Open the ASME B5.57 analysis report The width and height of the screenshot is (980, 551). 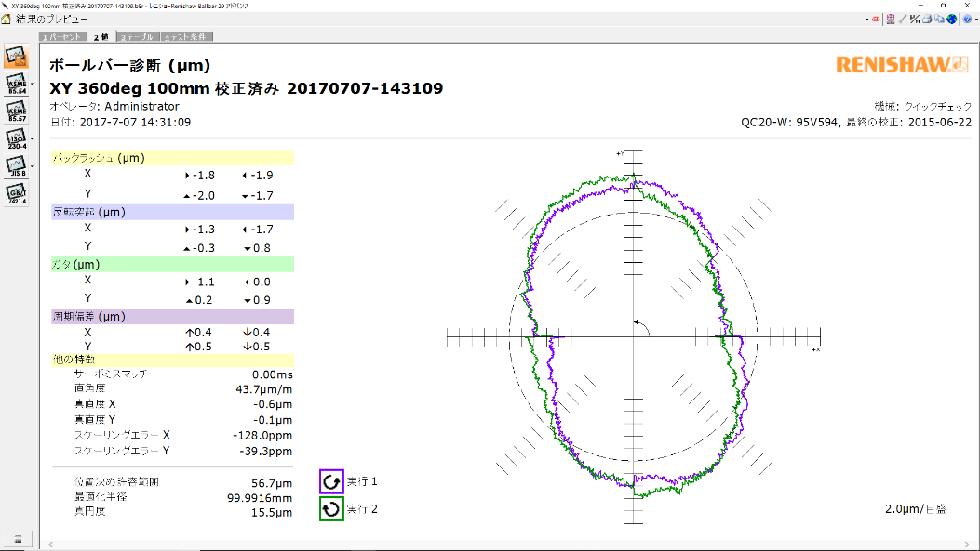click(x=15, y=112)
